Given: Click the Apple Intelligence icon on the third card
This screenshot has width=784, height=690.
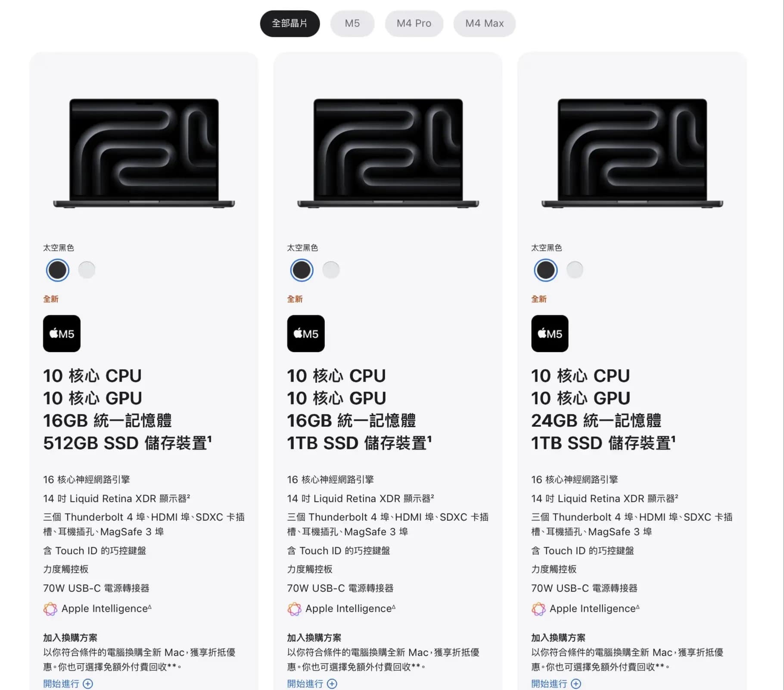Looking at the screenshot, I should click(538, 609).
